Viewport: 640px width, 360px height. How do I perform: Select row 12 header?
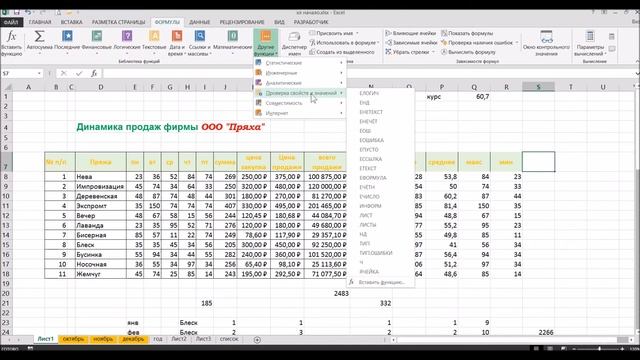(x=6, y=216)
